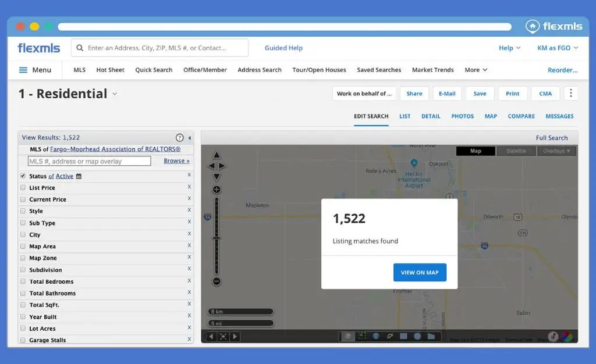Open the hamburger Menu icon
Screen dimensions: 596x364
pyautogui.click(x=23, y=70)
